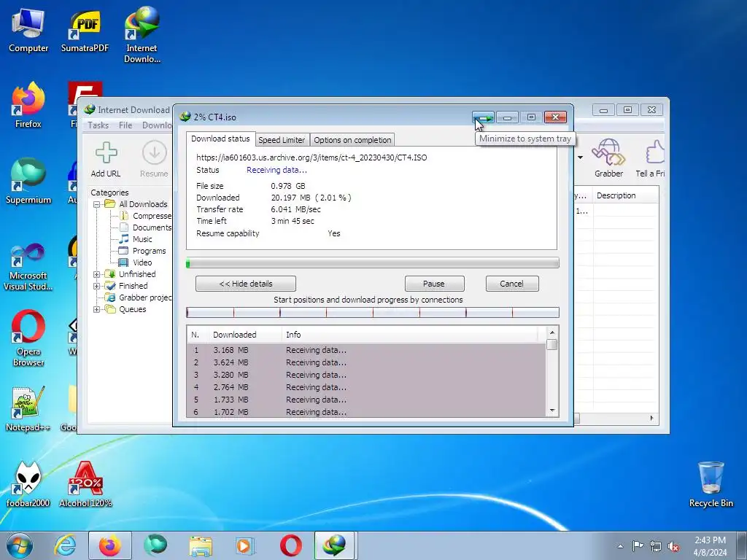747x560 pixels.
Task: Switch to the Download status tab
Action: pos(220,139)
